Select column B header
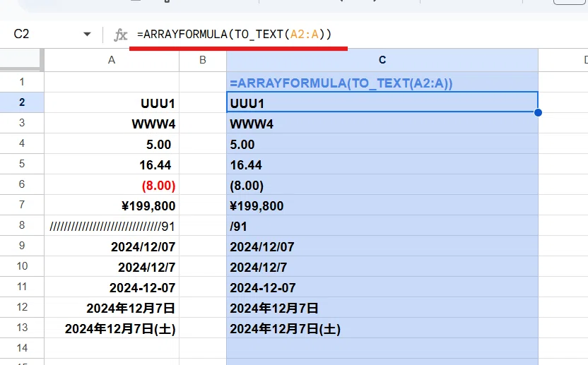Viewport: 588px width, 365px height. coord(203,60)
